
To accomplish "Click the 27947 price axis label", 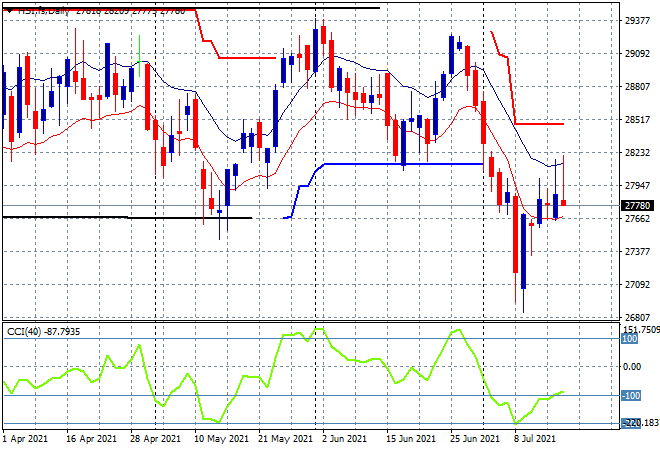I will coord(637,185).
